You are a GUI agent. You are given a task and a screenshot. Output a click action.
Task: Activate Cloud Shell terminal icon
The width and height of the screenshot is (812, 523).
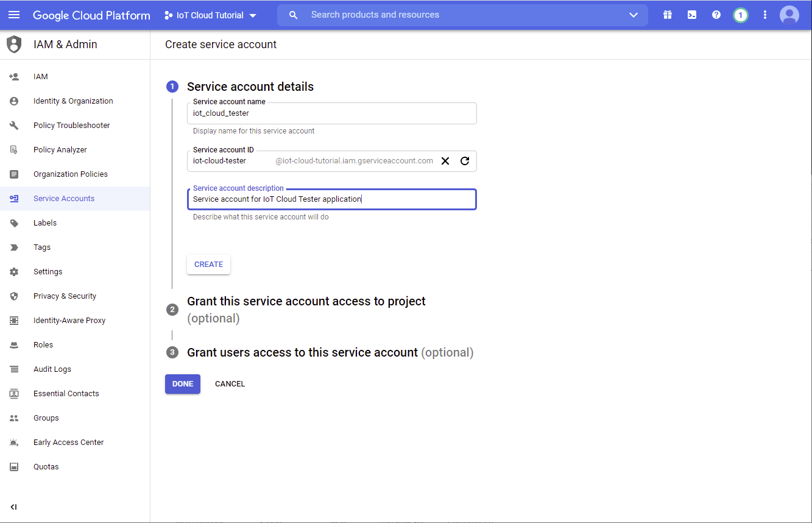[x=692, y=15]
